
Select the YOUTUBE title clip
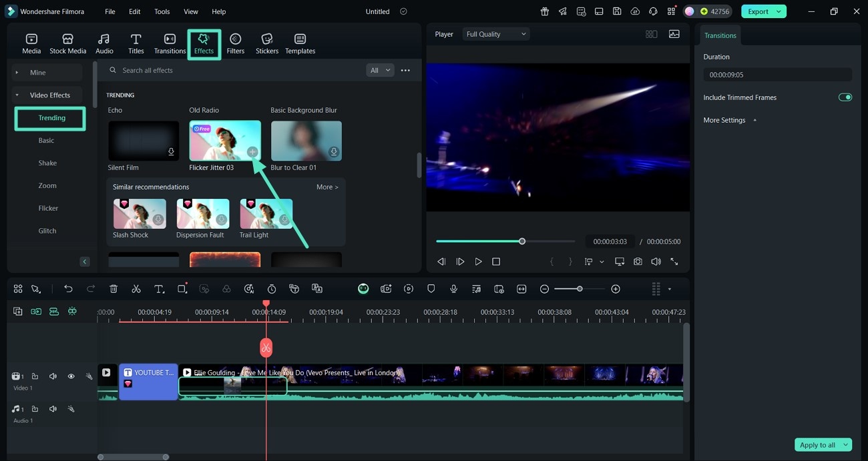(x=148, y=382)
